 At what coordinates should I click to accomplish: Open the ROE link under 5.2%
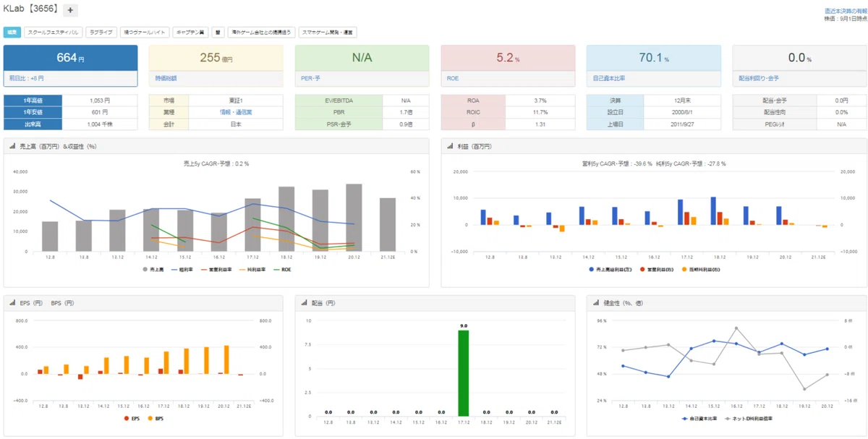pos(452,78)
